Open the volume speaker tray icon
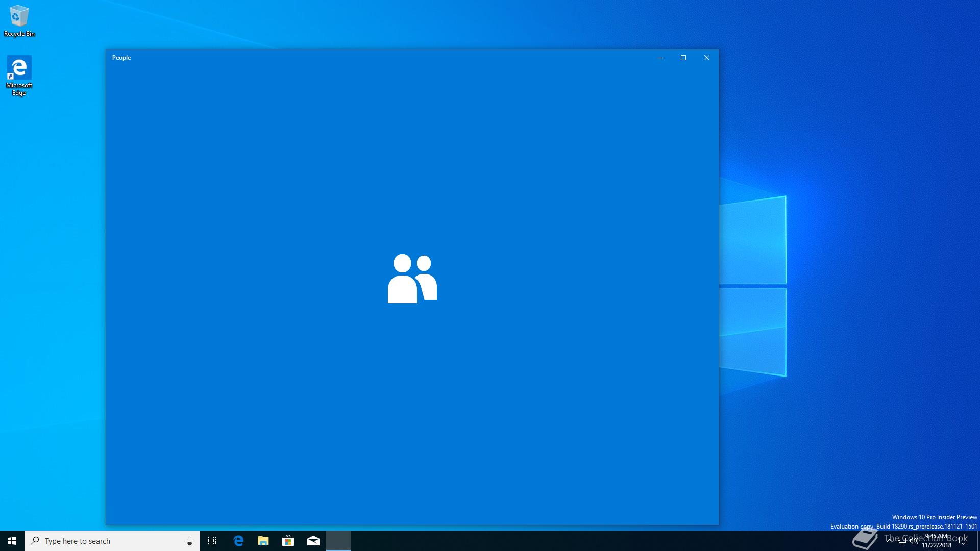 click(914, 541)
